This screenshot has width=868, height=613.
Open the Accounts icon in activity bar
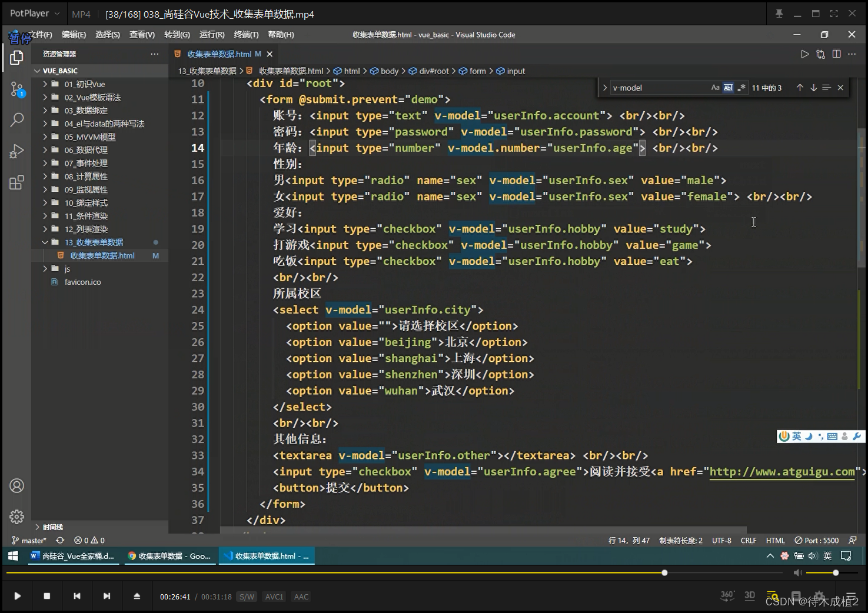click(x=16, y=485)
